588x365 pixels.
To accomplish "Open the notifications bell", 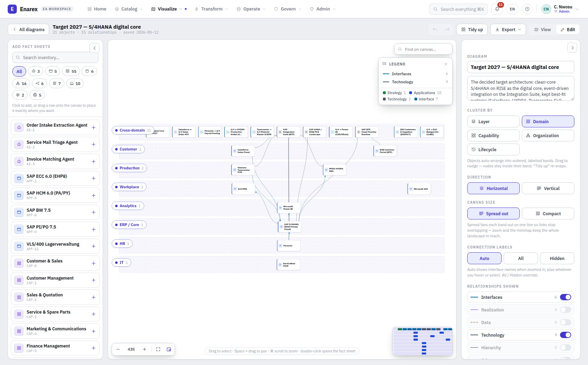I will [x=497, y=9].
